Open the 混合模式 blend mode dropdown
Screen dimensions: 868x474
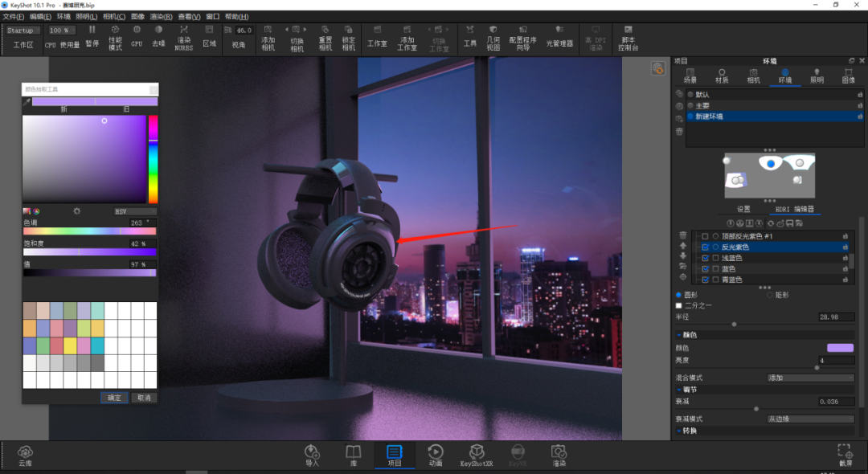pos(810,378)
